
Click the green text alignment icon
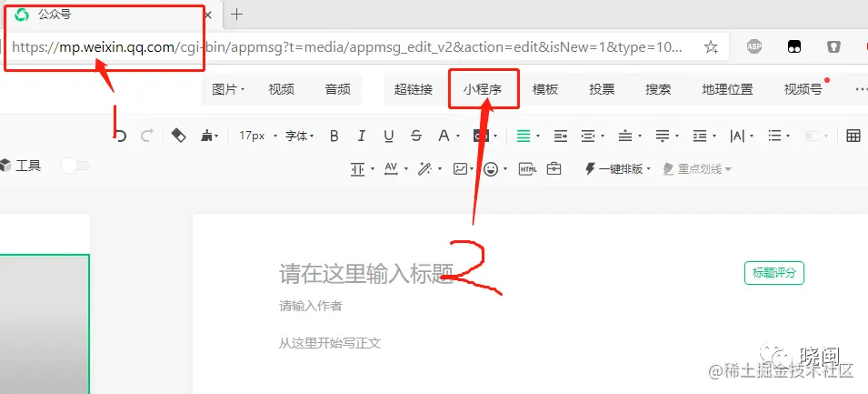[x=524, y=136]
